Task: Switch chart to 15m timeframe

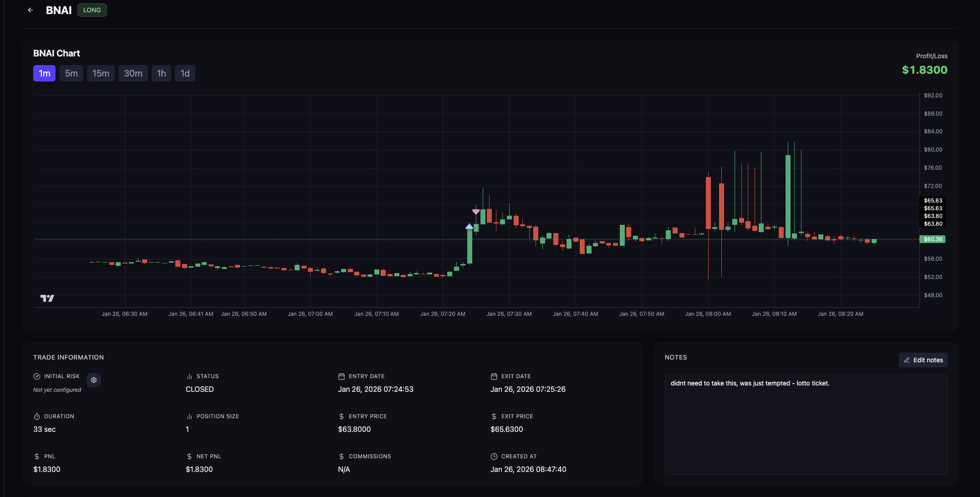Action: click(101, 73)
